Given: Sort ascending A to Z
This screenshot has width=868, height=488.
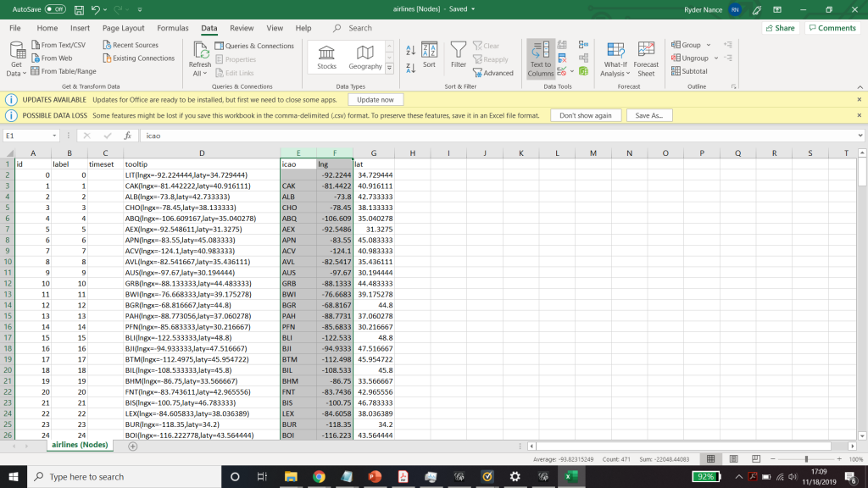Looking at the screenshot, I should (410, 50).
